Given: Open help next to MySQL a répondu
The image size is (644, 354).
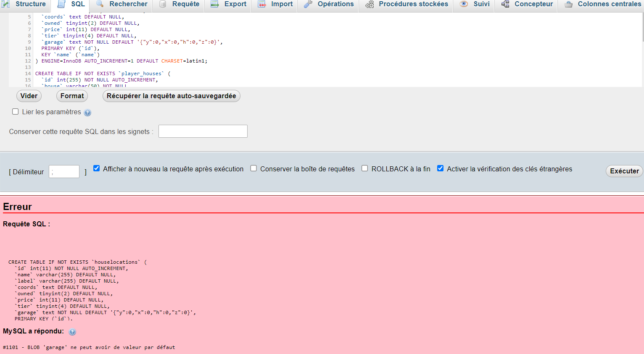Looking at the screenshot, I should pos(72,332).
